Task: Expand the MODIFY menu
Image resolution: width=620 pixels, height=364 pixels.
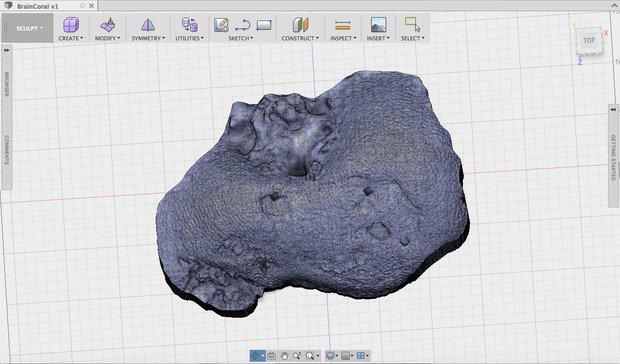Action: click(x=107, y=38)
